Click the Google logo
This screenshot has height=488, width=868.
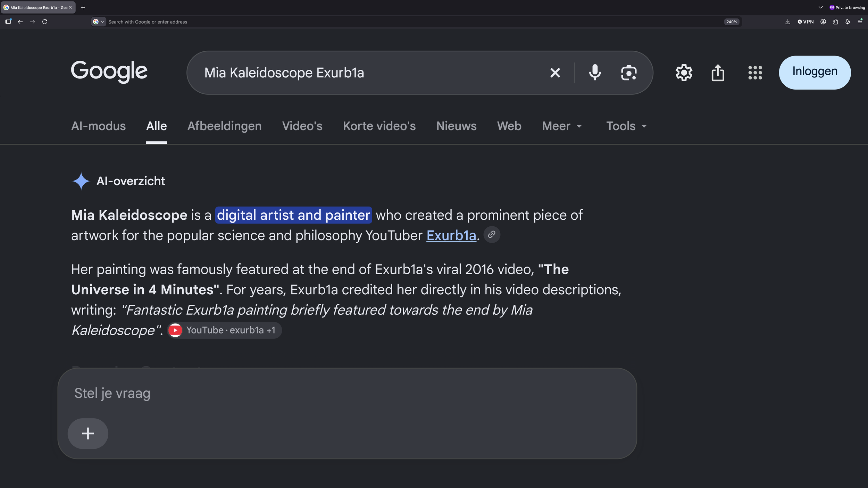(109, 72)
